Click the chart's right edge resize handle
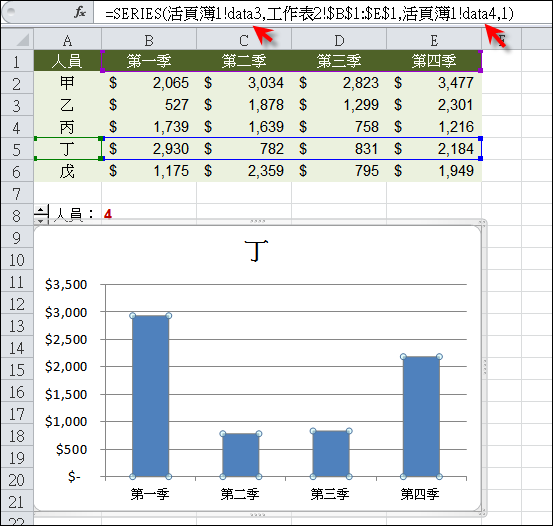The image size is (553, 526). coord(485,367)
